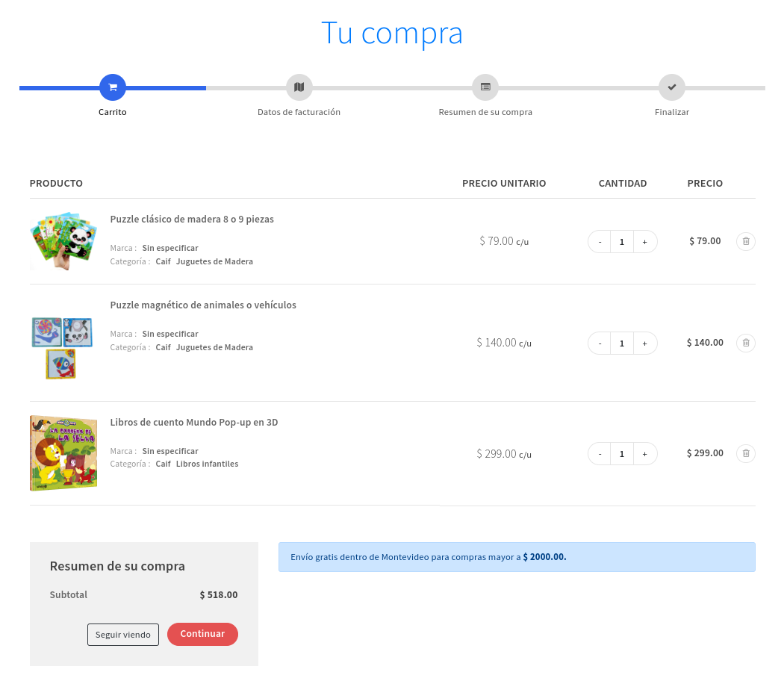Viewport: 784px width, 681px height.
Task: Open Libros infantiles category link
Action: click(207, 464)
